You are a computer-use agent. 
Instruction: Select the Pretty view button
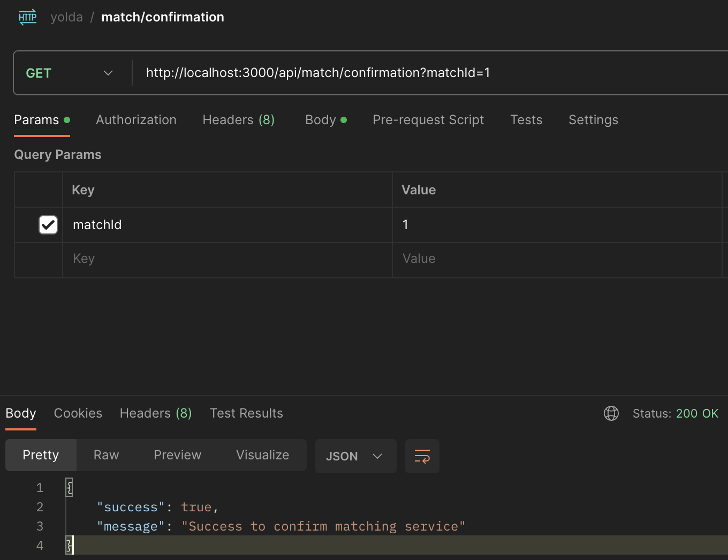click(41, 455)
